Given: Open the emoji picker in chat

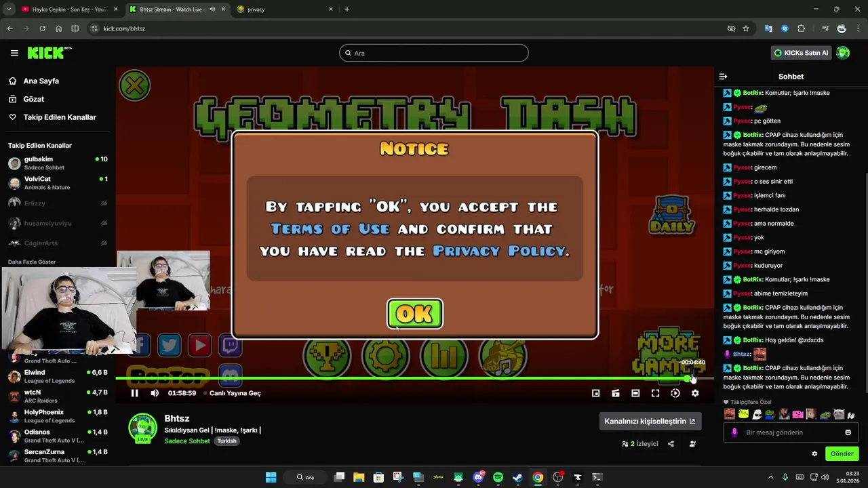Looking at the screenshot, I should [x=848, y=432].
